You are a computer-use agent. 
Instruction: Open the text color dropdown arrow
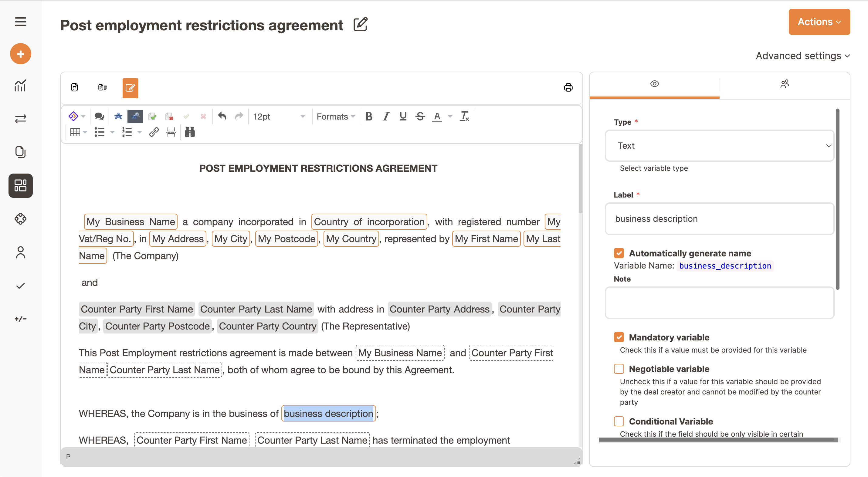point(450,117)
